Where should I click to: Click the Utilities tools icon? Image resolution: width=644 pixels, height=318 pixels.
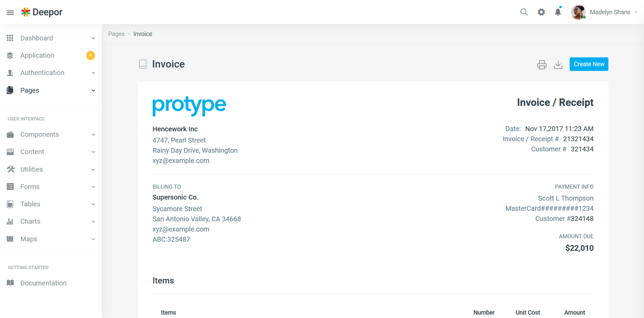10,169
